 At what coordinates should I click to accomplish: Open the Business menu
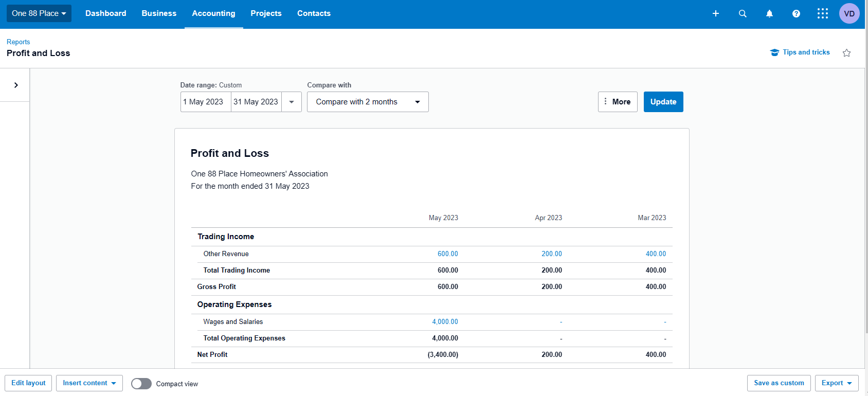(159, 13)
